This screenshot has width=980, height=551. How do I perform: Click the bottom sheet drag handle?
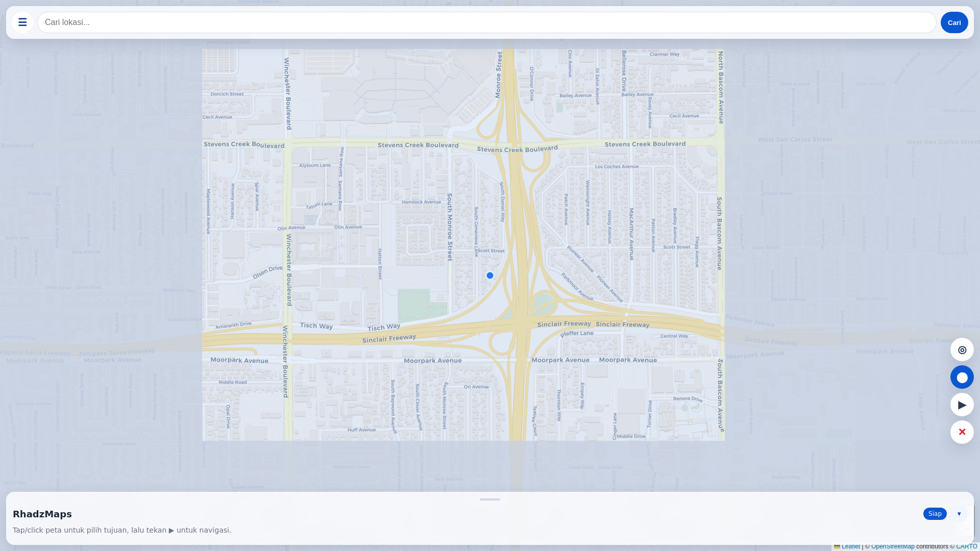click(x=490, y=499)
